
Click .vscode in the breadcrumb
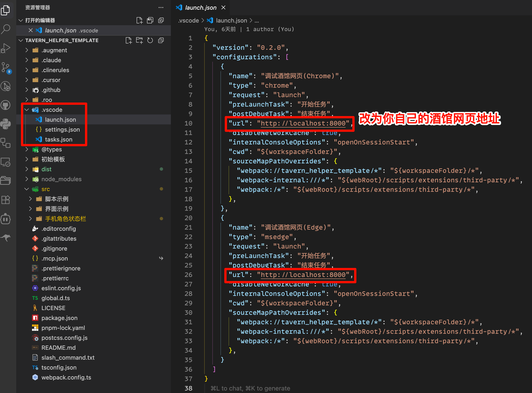[188, 21]
